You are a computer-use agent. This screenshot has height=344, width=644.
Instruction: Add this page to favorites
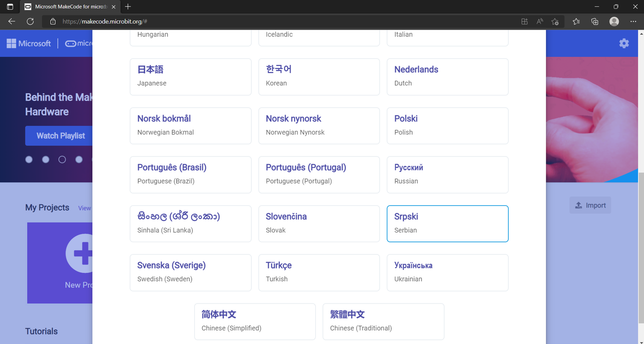click(555, 22)
